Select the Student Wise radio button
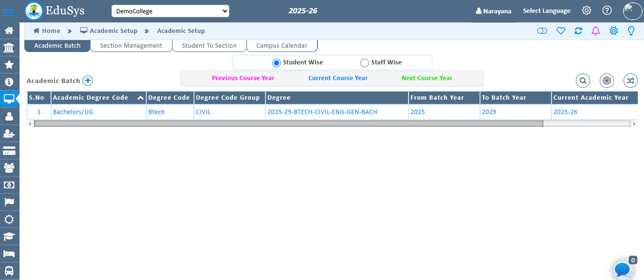 [276, 62]
